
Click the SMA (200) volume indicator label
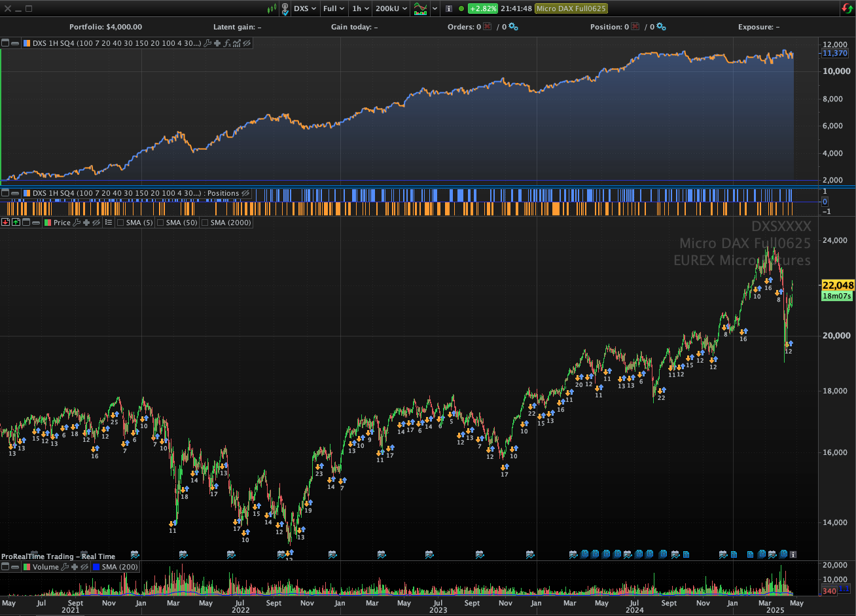coord(119,567)
